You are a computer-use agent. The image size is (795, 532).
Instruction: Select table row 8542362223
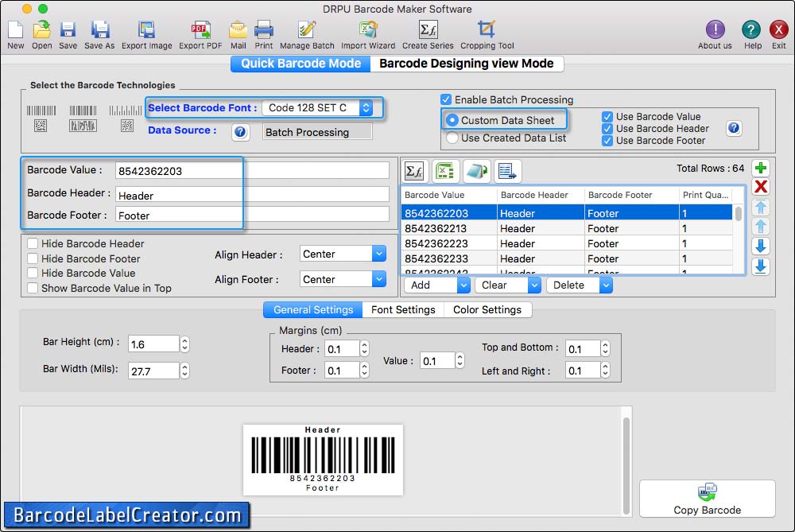coord(567,243)
